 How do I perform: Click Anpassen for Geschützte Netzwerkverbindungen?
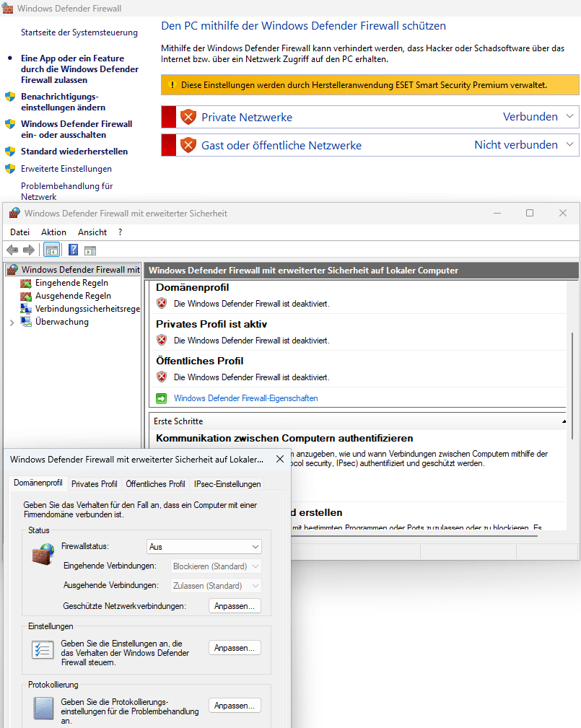[x=235, y=606]
